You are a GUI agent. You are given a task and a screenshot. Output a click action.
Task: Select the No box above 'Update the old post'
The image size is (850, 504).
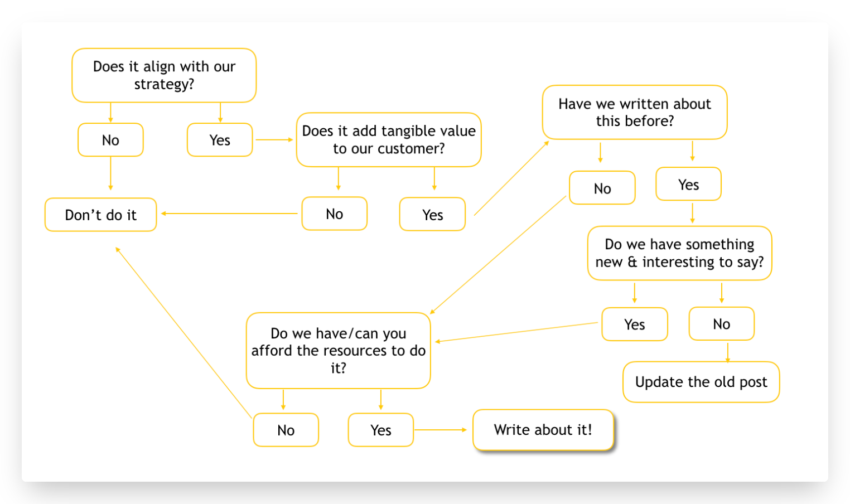click(722, 323)
